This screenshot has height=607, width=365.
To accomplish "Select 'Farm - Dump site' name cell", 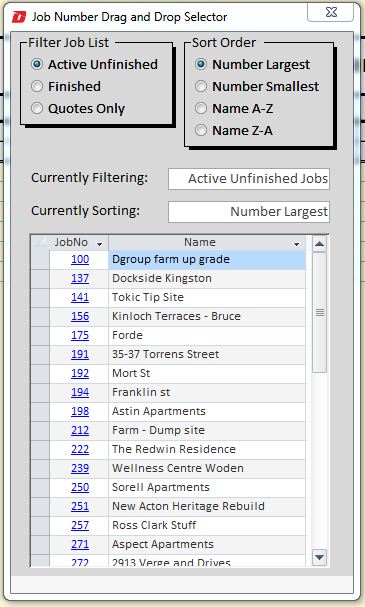I will tap(207, 430).
